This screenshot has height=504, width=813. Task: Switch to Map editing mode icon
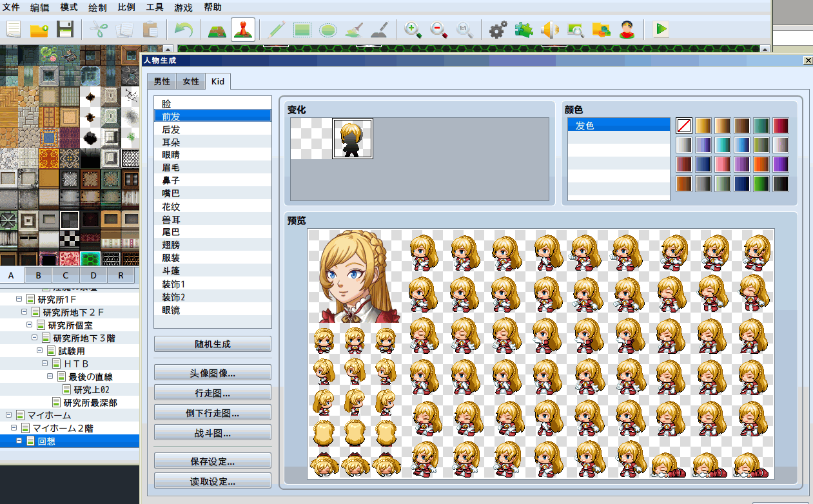point(217,30)
